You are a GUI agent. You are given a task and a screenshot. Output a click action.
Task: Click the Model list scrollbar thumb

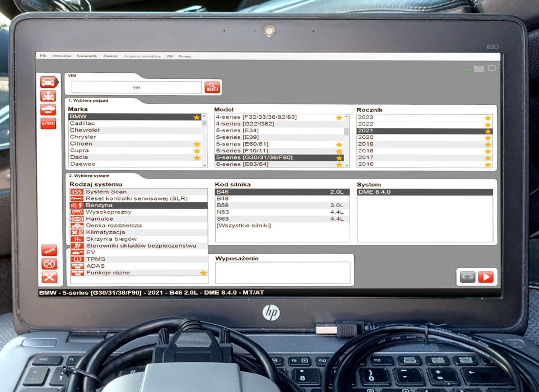pos(346,132)
